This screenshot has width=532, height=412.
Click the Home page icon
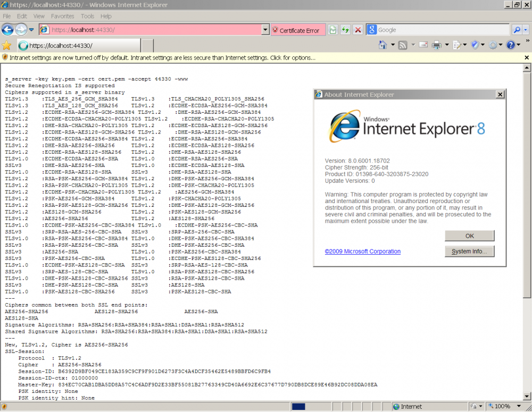tap(383, 45)
